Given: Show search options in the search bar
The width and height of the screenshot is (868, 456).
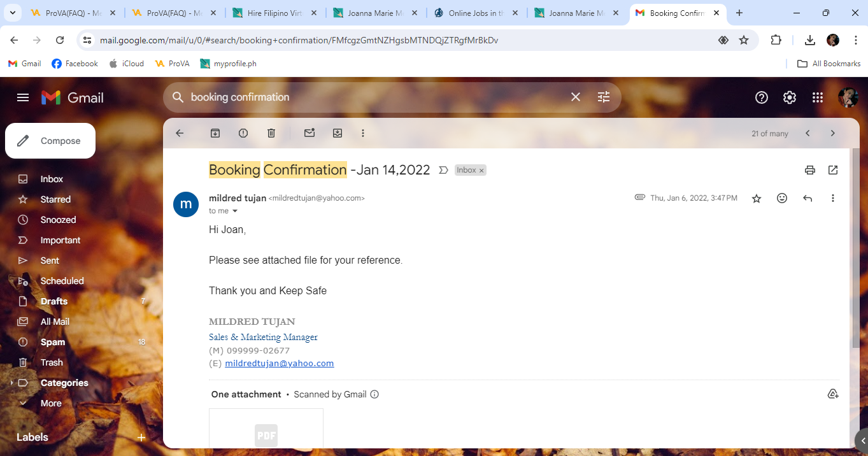Looking at the screenshot, I should tap(604, 97).
